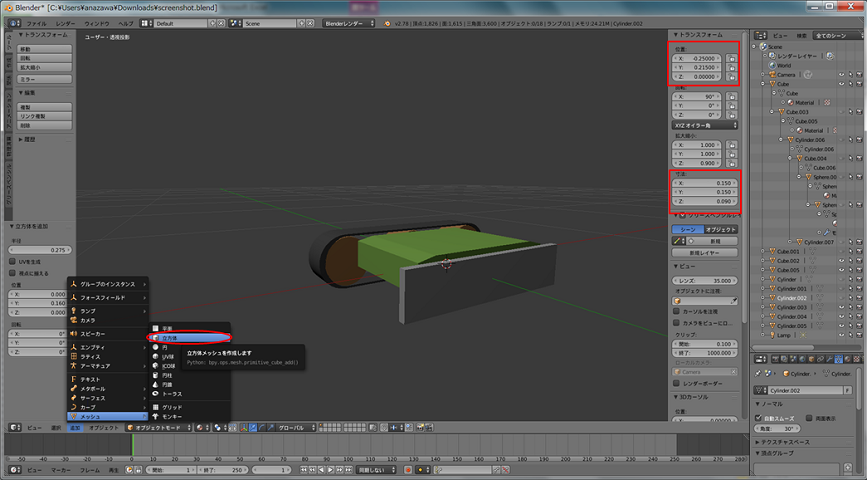Click the レンズ 35.000 lens value slider
867x480 pixels.
tap(704, 281)
